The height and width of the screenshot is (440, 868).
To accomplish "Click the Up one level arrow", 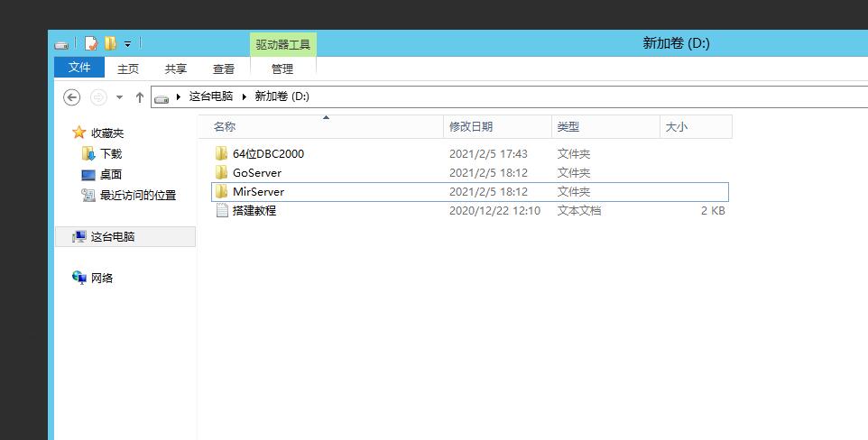I will pyautogui.click(x=139, y=97).
